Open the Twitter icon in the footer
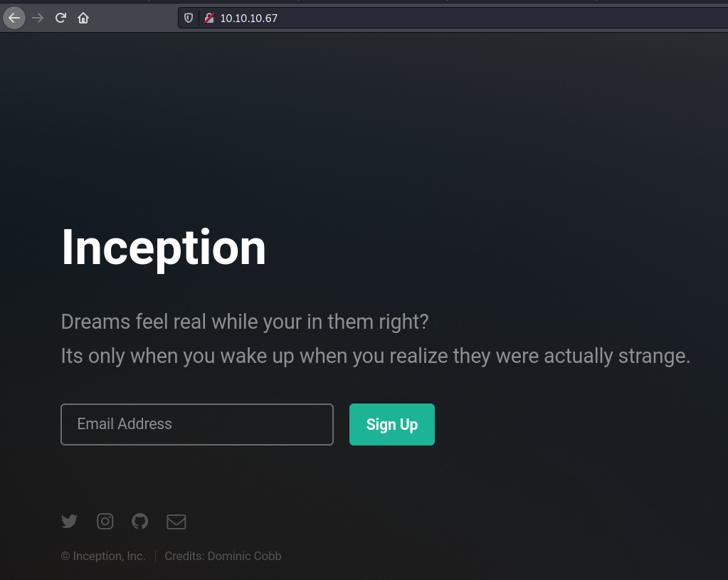Image resolution: width=728 pixels, height=580 pixels. (69, 521)
